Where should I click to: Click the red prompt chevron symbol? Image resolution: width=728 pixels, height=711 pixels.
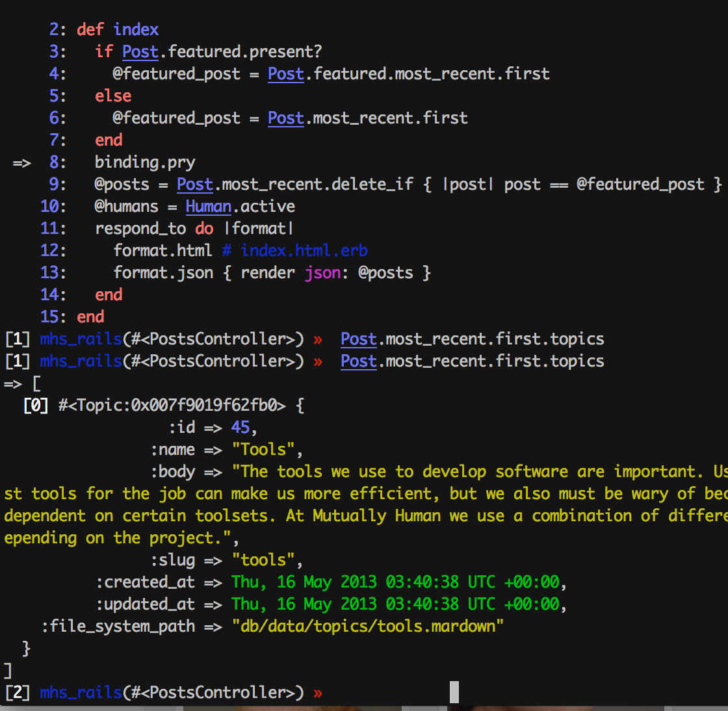[x=317, y=338]
